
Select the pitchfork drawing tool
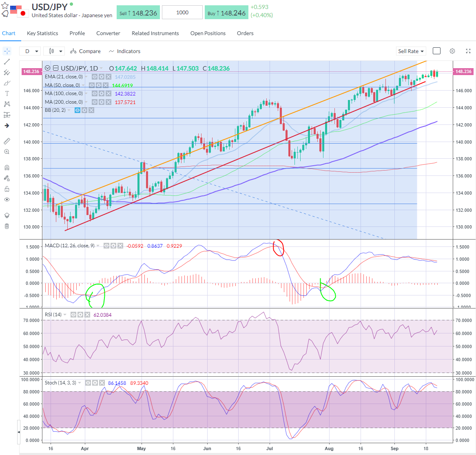(7, 72)
